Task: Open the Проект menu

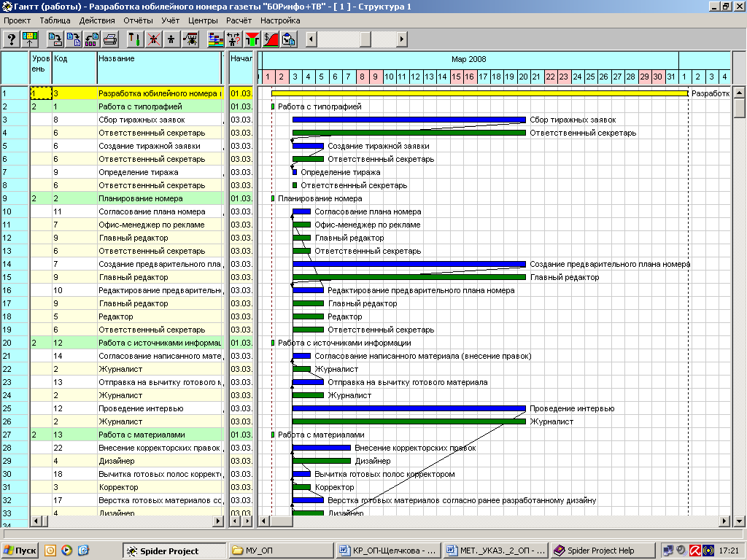Action: click(18, 20)
